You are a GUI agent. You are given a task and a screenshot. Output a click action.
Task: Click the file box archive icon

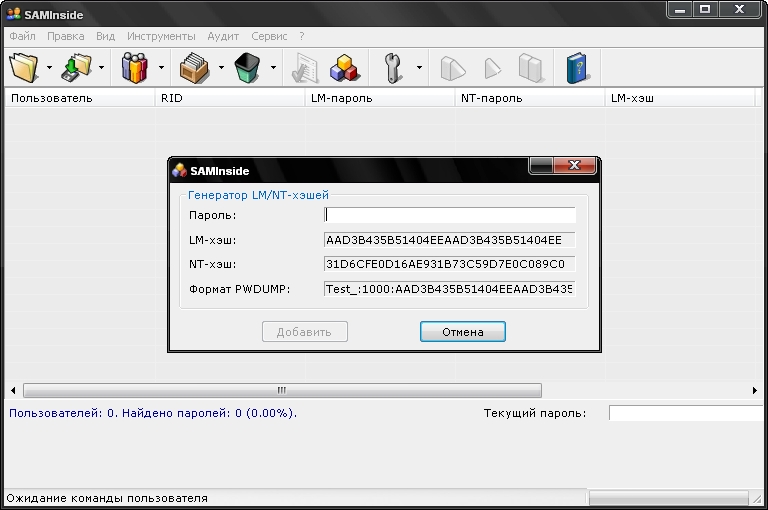(x=194, y=68)
